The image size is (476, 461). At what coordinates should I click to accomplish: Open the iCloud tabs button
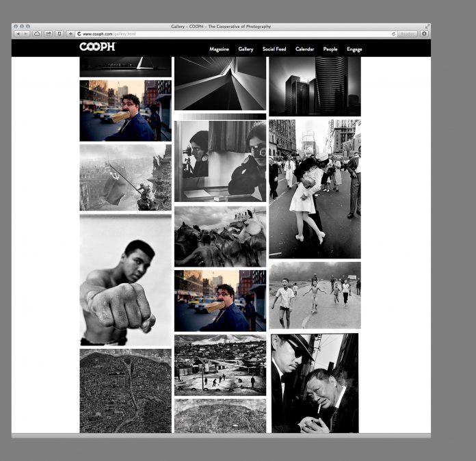pyautogui.click(x=37, y=34)
